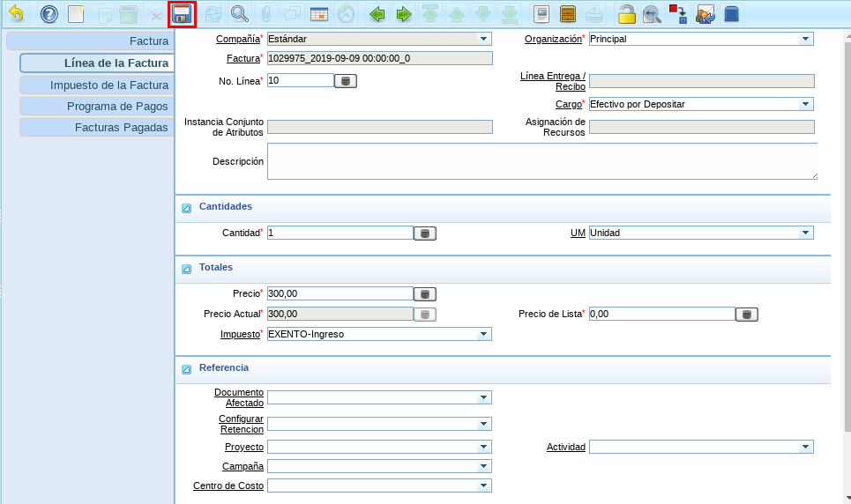Click the magnifier Find records icon
851x504 pixels.
[239, 14]
